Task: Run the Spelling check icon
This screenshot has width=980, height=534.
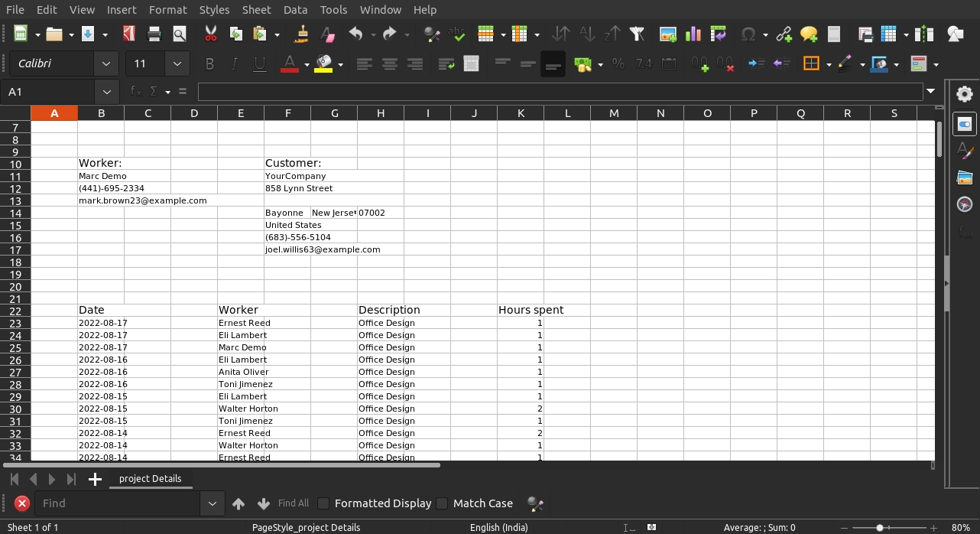Action: (457, 34)
